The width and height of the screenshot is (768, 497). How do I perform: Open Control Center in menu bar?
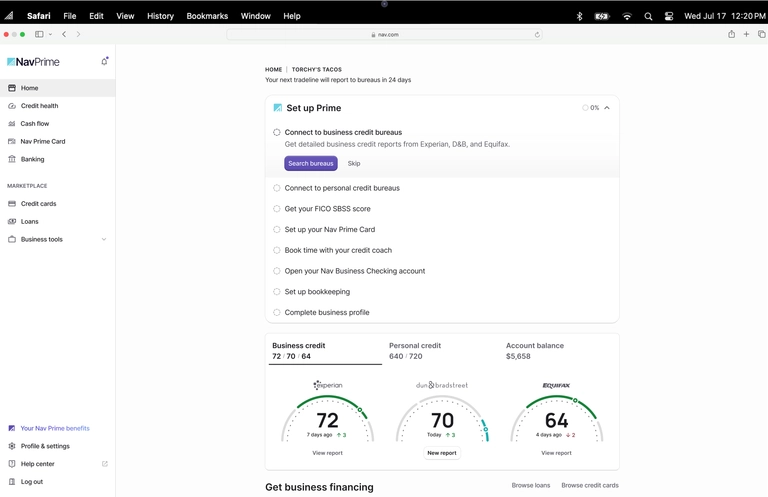coord(669,16)
